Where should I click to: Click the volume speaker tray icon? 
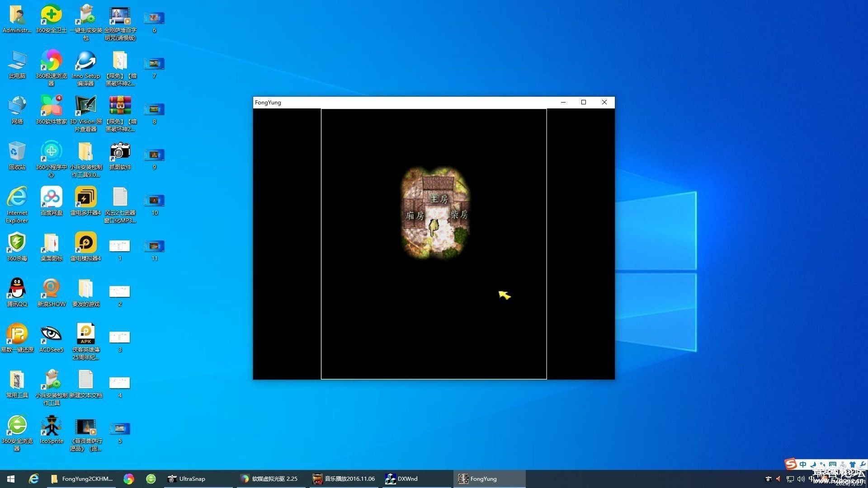[801, 479]
